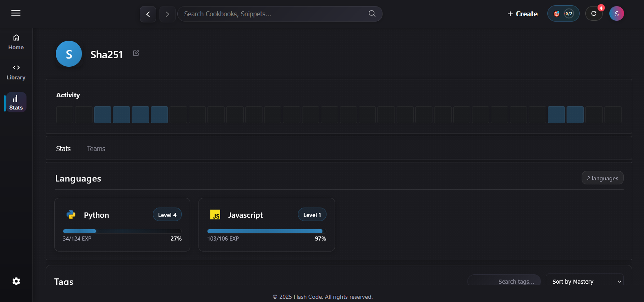
Task: Click the 2 languages badge
Action: pos(602,178)
